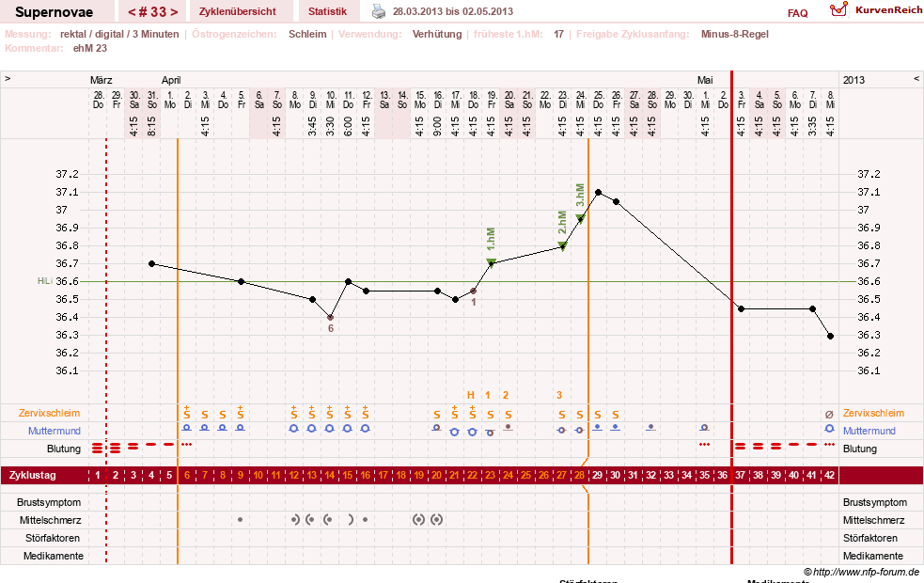Click bleeding symbol on day 37

[740, 447]
